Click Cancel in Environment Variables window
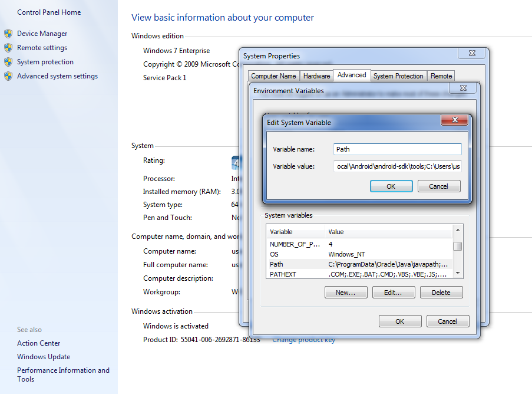 (x=448, y=321)
